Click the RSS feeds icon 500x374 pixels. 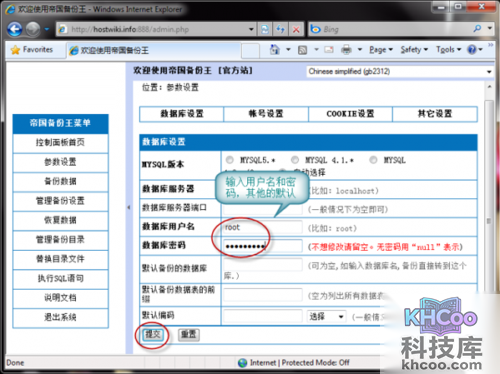coord(302,50)
